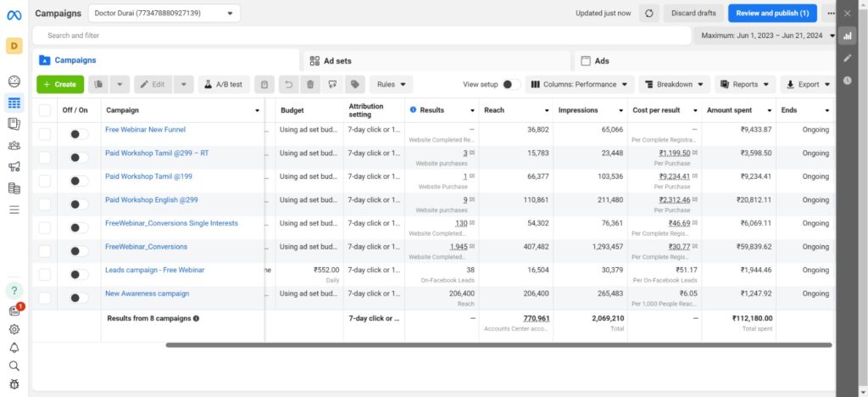The image size is (868, 397).
Task: Click the history clock icon in right panel
Action: click(x=848, y=80)
